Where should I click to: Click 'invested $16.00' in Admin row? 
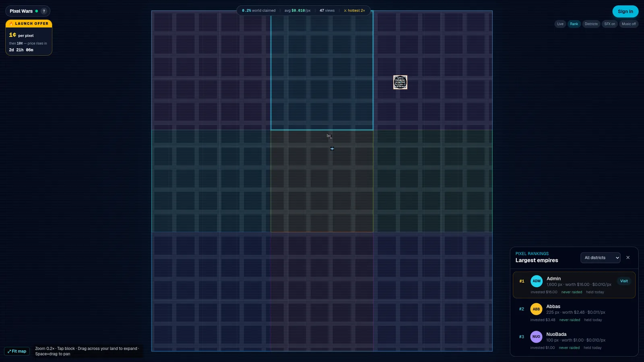pyautogui.click(x=544, y=292)
